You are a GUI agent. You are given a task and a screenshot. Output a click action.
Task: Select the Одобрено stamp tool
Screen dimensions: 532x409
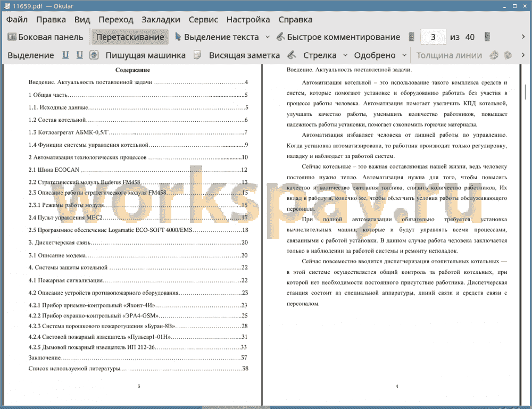pos(375,55)
